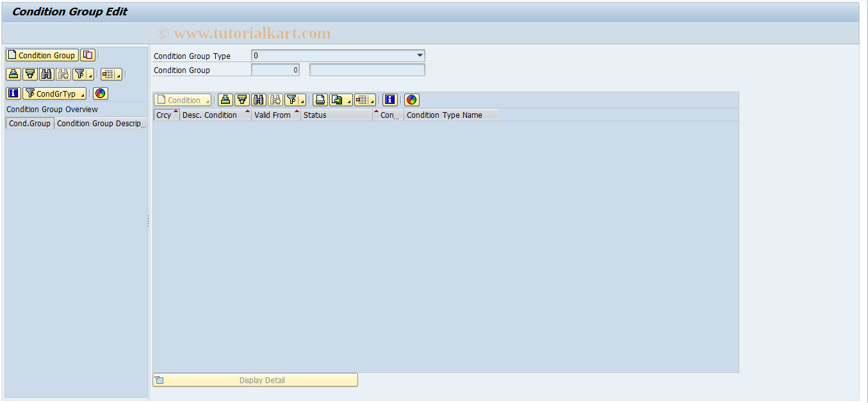Viewport: 868px width, 403px height.
Task: Click the copy condition group icon
Action: pos(88,56)
